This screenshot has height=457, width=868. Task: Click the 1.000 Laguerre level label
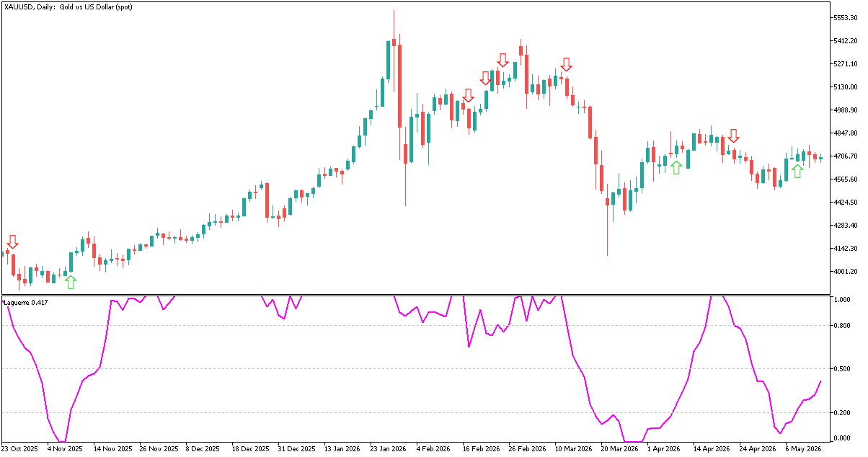pos(842,299)
